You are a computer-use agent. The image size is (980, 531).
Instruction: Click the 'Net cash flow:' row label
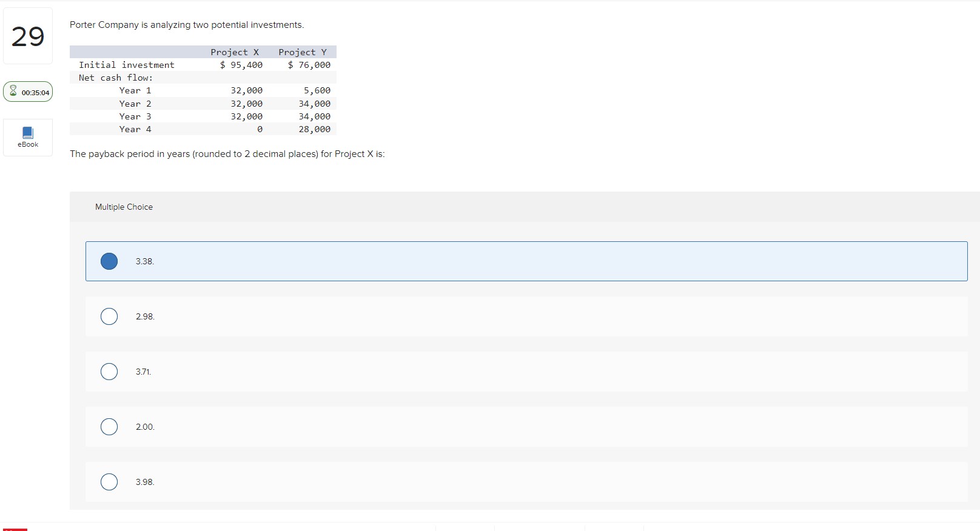point(116,78)
